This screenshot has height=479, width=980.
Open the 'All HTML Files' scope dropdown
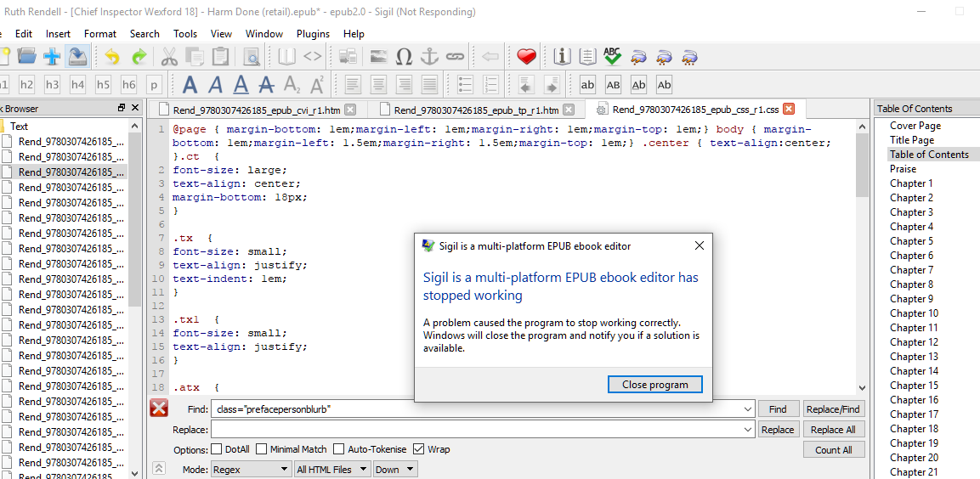pos(332,470)
